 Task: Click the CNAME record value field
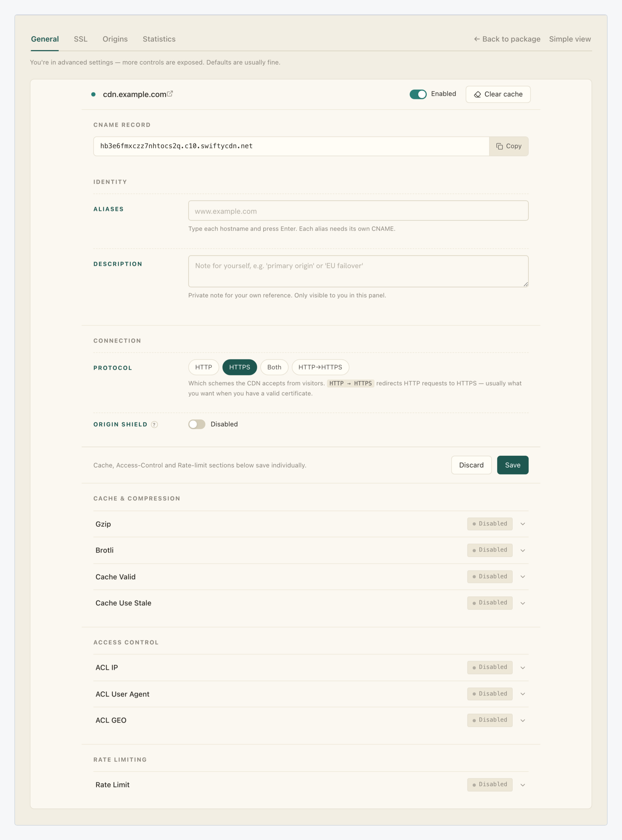pyautogui.click(x=291, y=146)
